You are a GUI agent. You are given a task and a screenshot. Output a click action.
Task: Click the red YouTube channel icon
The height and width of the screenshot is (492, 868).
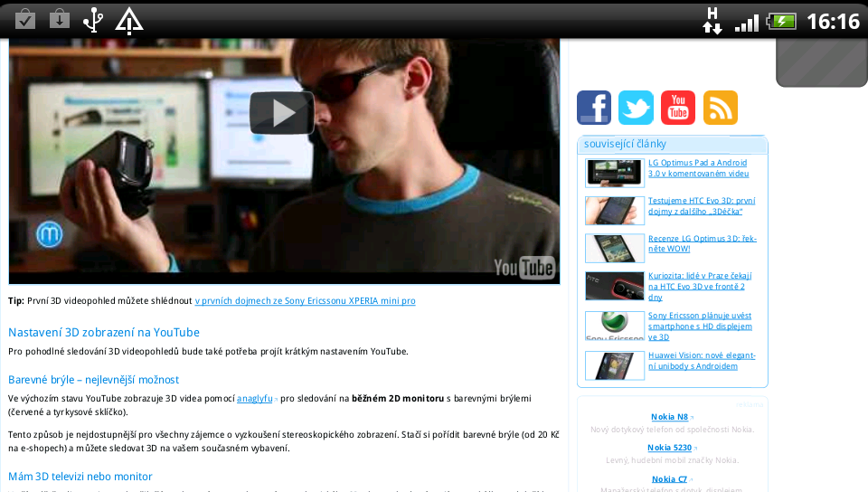(678, 108)
